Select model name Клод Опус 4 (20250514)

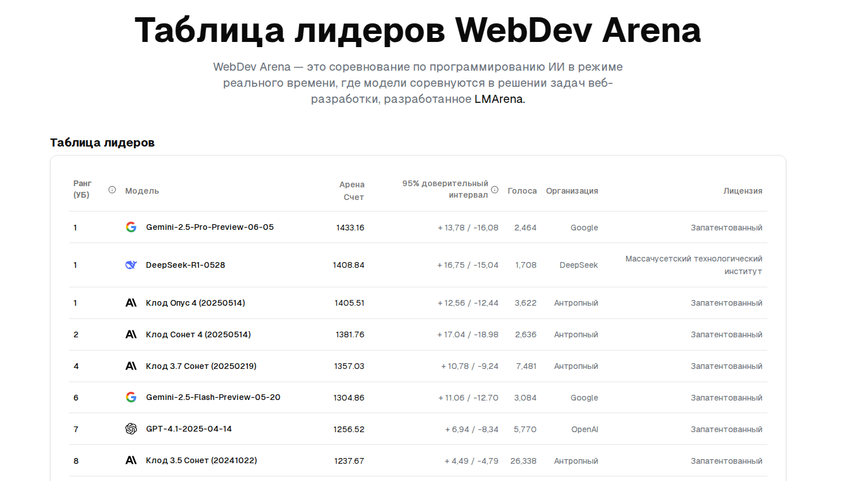pyautogui.click(x=196, y=303)
